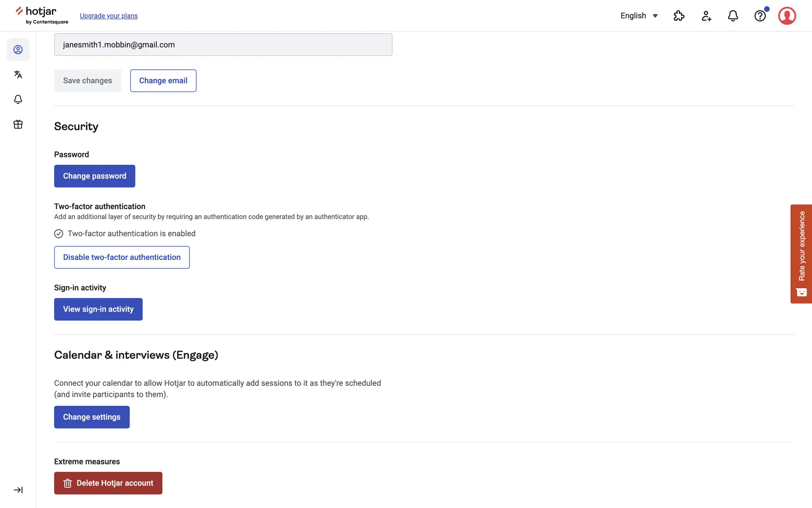Open the gift referral sidebar icon

tap(18, 124)
